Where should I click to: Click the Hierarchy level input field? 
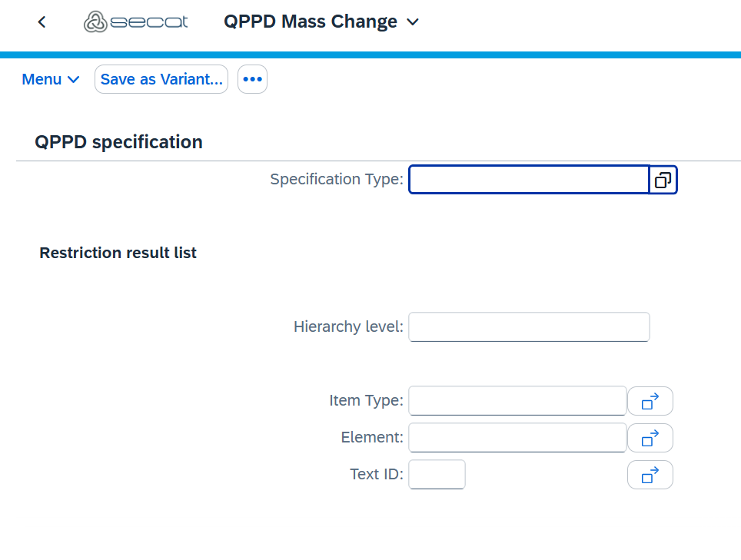click(529, 327)
